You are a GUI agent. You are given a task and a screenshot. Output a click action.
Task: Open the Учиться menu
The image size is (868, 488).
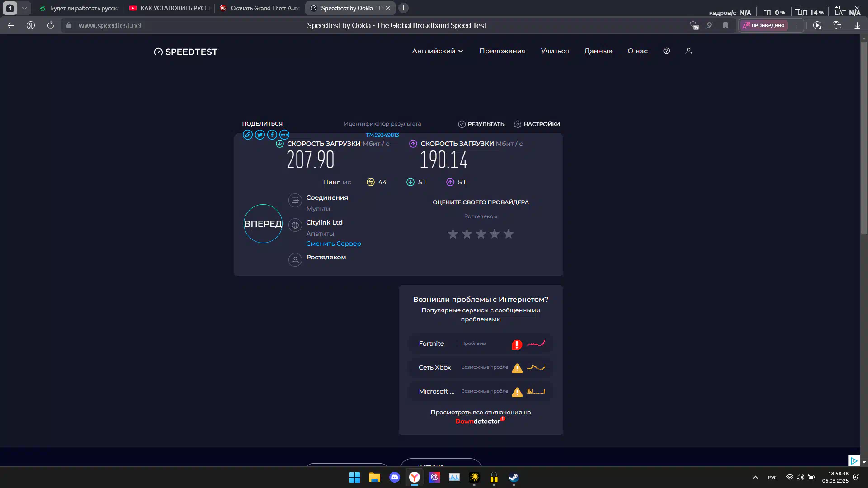click(x=555, y=51)
